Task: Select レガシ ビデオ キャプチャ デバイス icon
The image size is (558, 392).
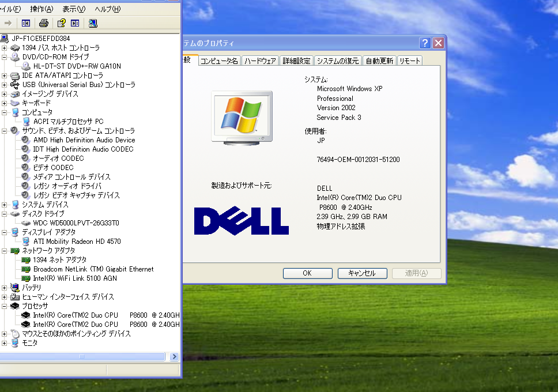Action: (x=25, y=195)
